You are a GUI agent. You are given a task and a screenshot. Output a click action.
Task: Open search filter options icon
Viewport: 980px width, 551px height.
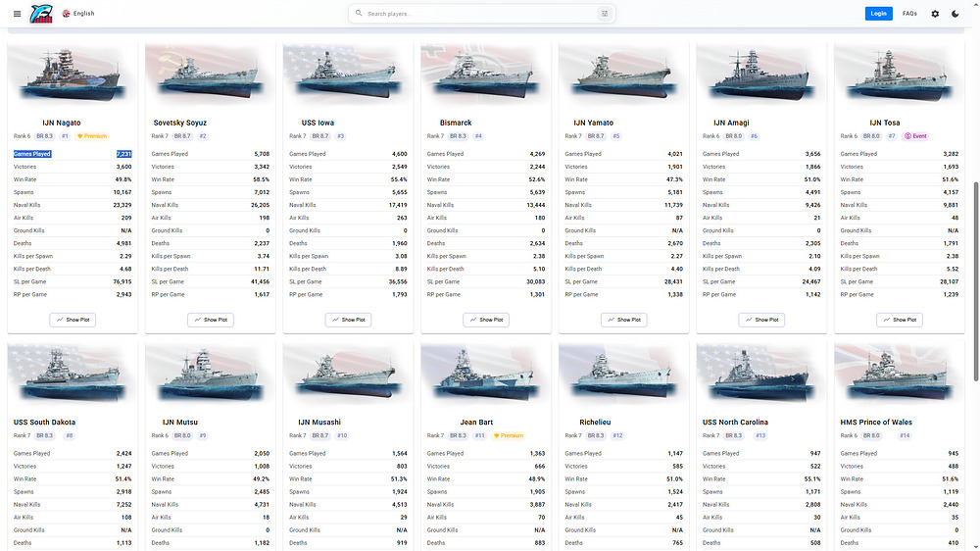tap(605, 13)
